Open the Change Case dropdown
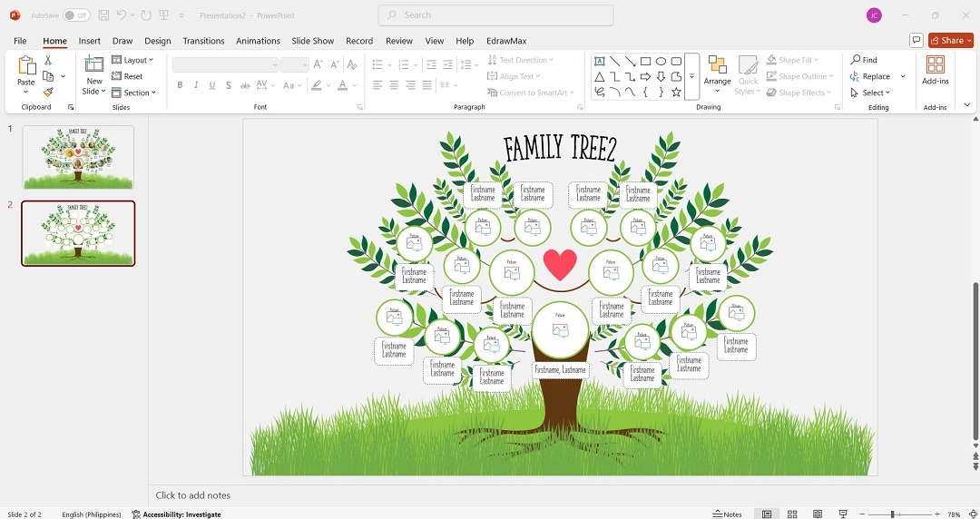Screen dimensions: 980x519 292,85
